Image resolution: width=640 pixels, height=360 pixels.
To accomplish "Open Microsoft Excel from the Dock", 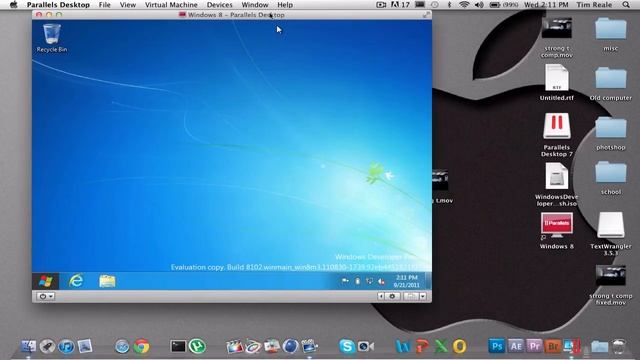I will point(440,346).
